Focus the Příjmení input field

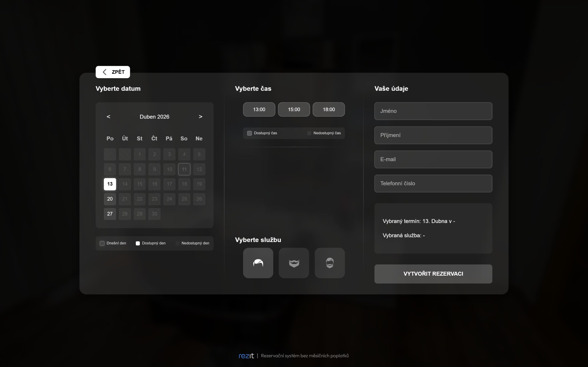pos(433,135)
